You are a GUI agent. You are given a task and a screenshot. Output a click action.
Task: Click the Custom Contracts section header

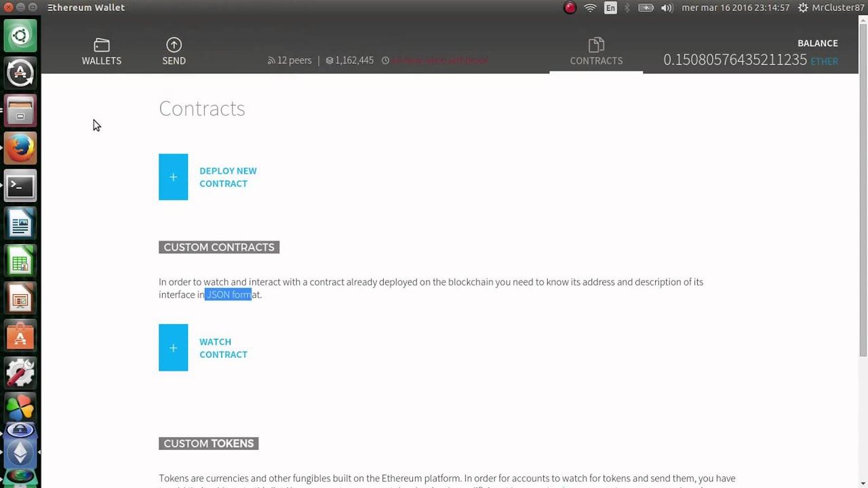click(x=219, y=247)
